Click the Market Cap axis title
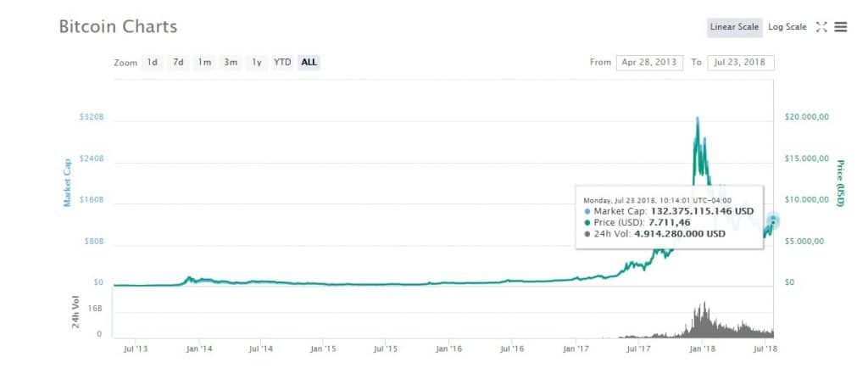Image resolution: width=868 pixels, height=379 pixels. point(68,182)
